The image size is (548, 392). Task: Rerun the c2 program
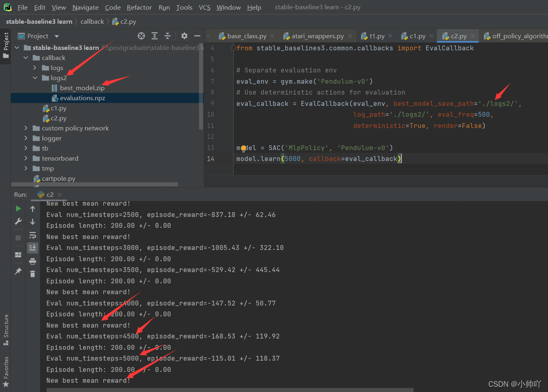(18, 208)
